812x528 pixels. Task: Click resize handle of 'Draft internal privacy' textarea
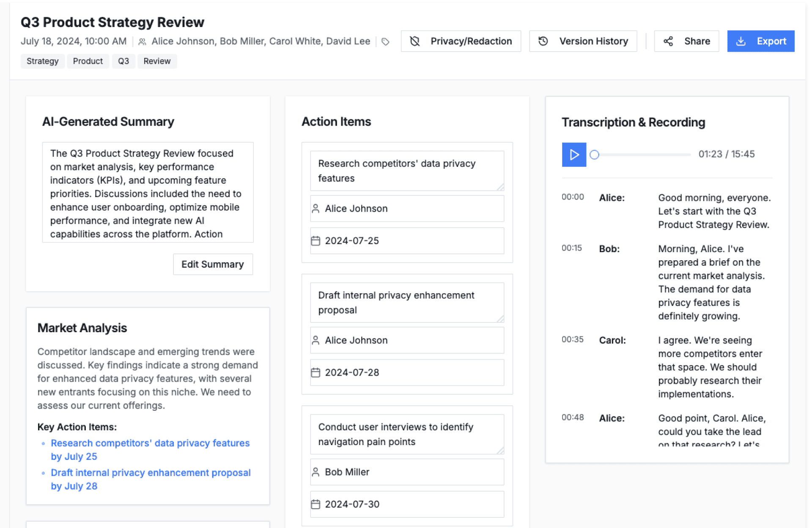(x=500, y=319)
